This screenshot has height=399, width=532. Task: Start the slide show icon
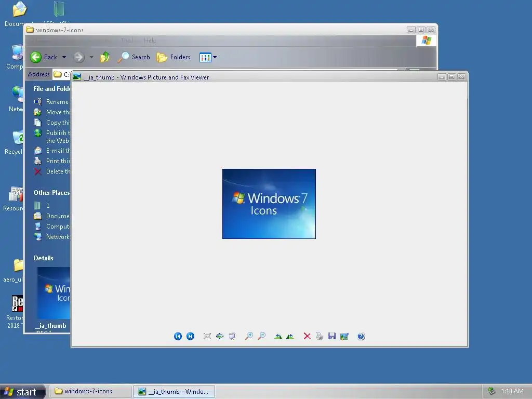(232, 336)
